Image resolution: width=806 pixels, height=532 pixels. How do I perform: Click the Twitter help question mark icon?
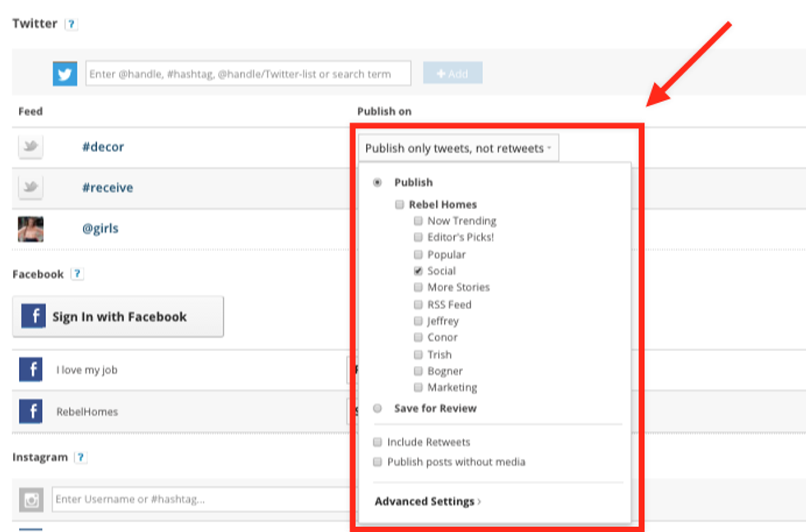tap(71, 25)
